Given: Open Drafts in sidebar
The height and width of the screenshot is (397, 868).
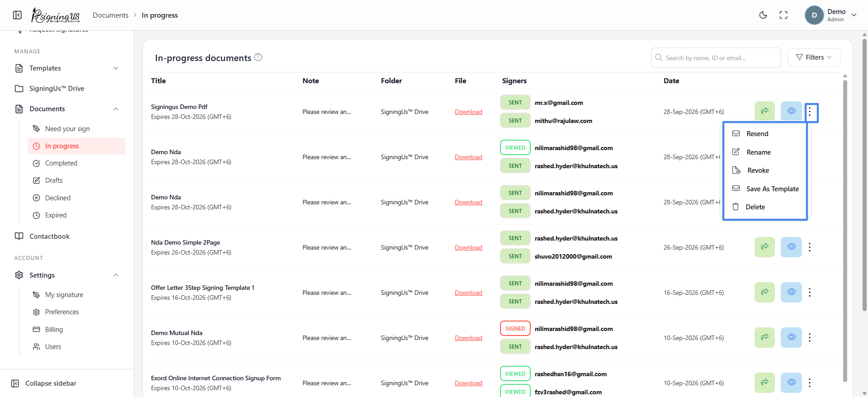Looking at the screenshot, I should pyautogui.click(x=54, y=180).
